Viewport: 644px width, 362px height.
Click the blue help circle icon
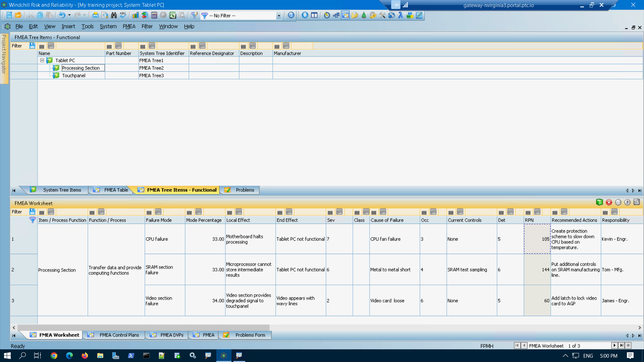click(x=291, y=15)
